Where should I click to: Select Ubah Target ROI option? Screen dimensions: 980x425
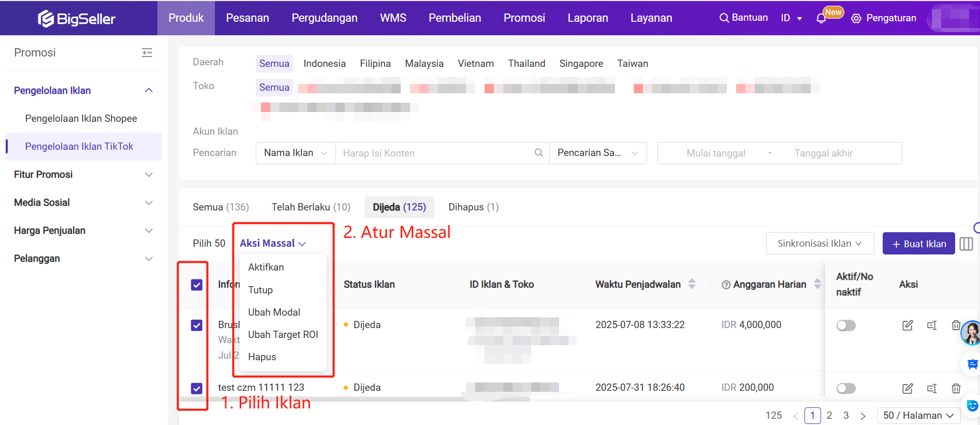(283, 335)
